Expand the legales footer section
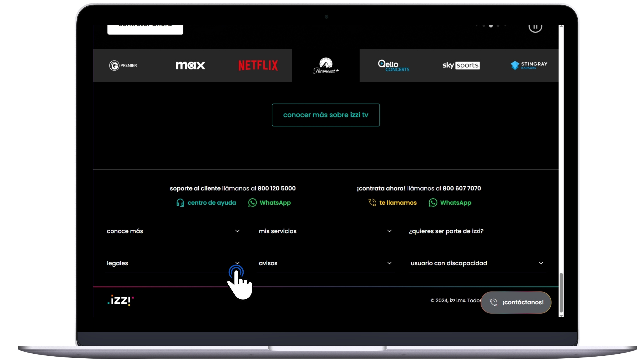This screenshot has height=362, width=644. pos(174,263)
